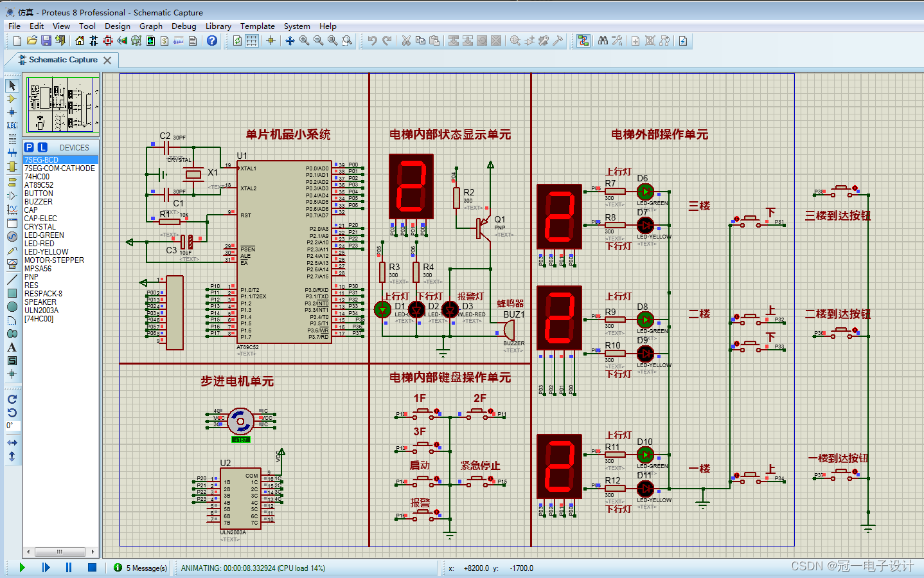Click the P pick devices button

click(29, 147)
